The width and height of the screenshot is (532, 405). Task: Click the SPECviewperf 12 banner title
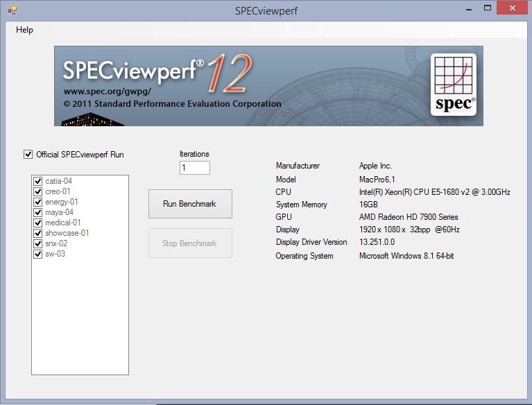(x=157, y=72)
